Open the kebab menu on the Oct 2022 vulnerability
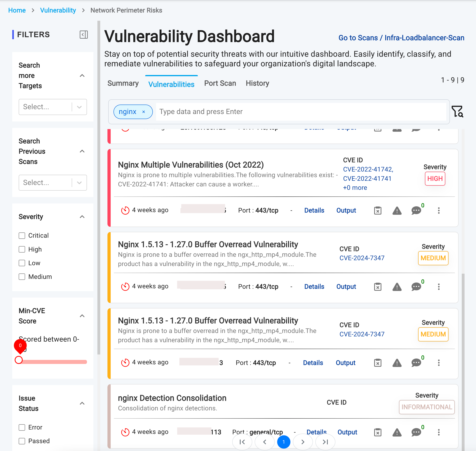This screenshot has width=476, height=451. click(x=439, y=210)
